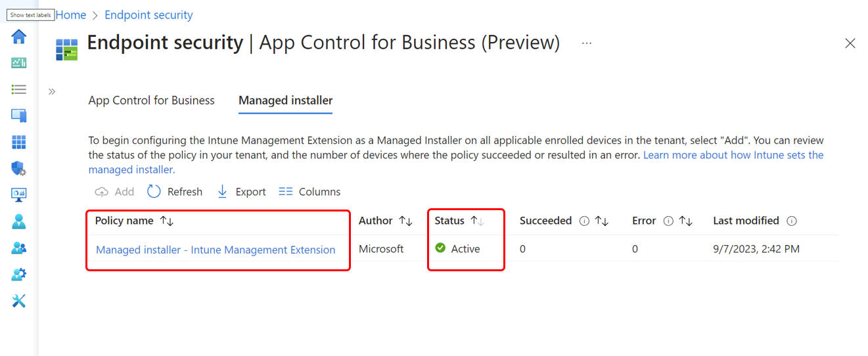Open the Groups icon in sidebar
Image resolution: width=868 pixels, height=356 pixels.
pyautogui.click(x=19, y=248)
